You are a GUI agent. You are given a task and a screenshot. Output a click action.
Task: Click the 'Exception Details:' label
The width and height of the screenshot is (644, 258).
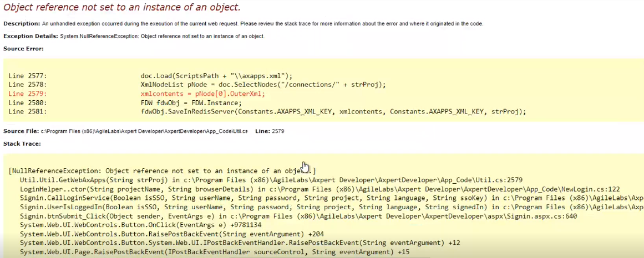pos(31,36)
